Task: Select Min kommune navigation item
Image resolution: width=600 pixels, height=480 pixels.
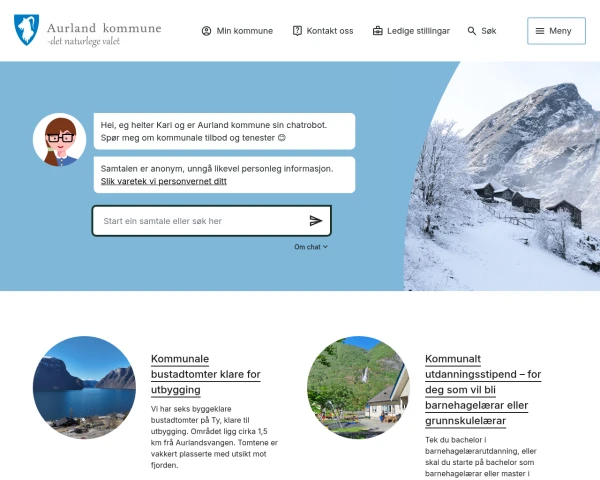Action: [237, 31]
